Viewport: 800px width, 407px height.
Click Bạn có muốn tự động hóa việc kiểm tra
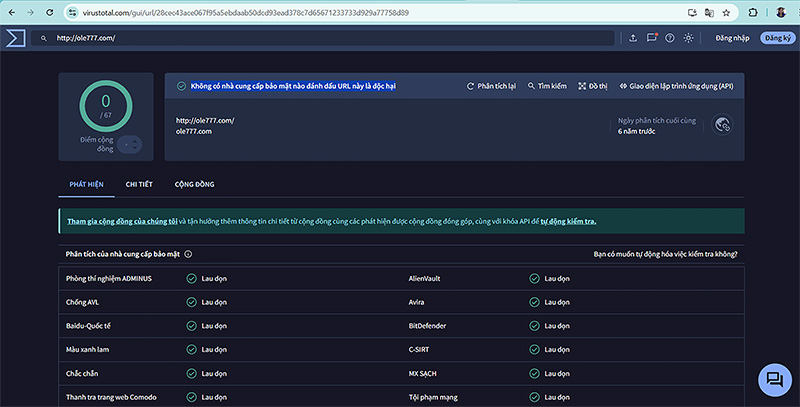point(665,254)
